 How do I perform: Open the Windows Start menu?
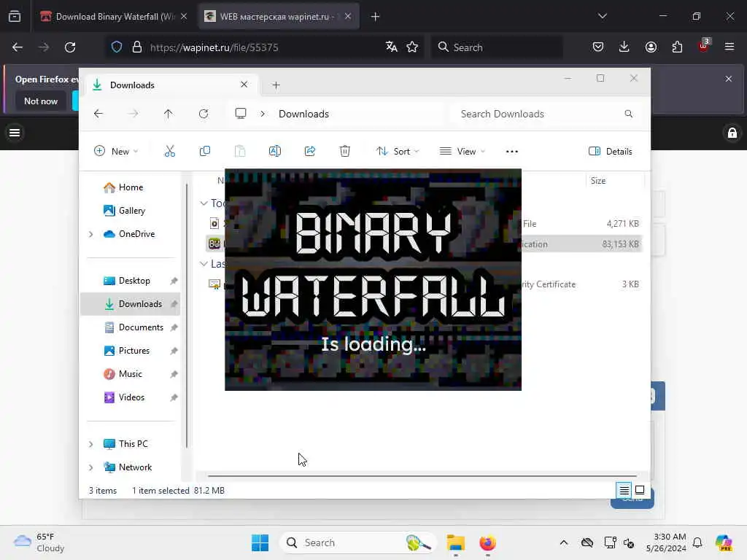[260, 542]
